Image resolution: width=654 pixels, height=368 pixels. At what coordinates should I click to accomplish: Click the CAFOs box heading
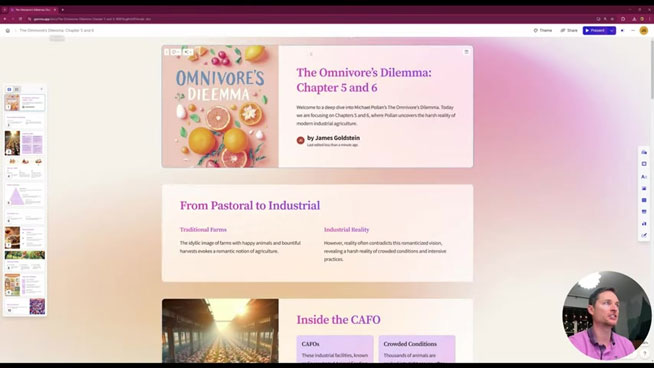point(310,344)
